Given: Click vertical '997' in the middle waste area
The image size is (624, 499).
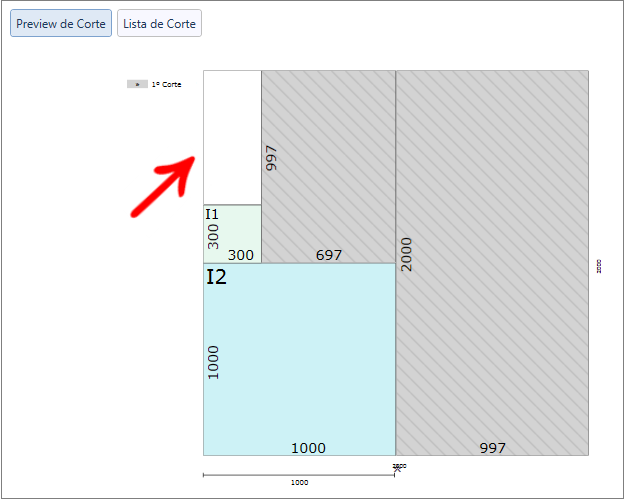Looking at the screenshot, I should [271, 158].
